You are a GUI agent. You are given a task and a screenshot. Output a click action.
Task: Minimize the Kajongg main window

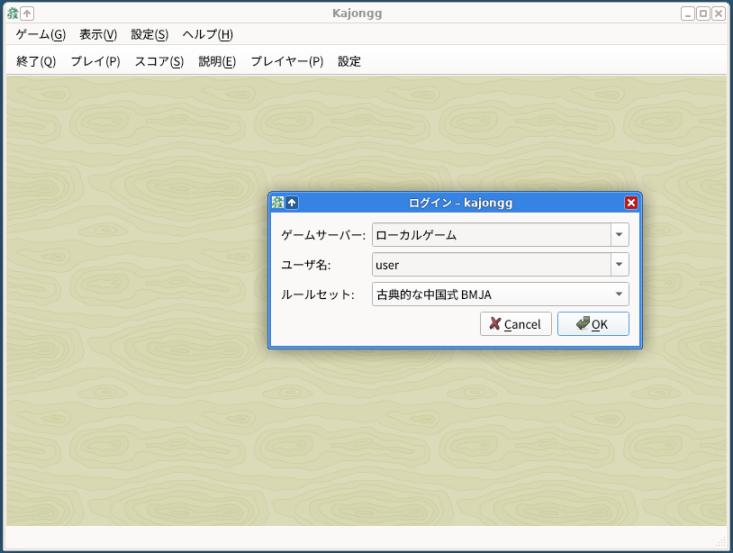click(688, 14)
